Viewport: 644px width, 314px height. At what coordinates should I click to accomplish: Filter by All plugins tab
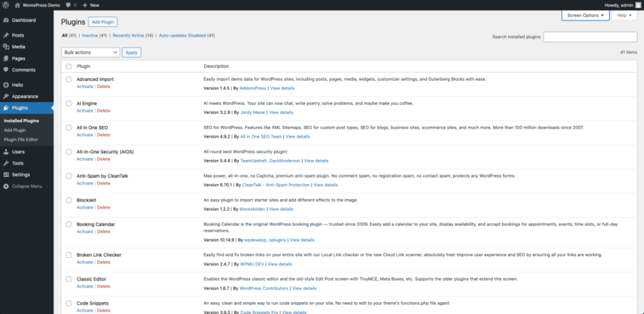tap(65, 36)
